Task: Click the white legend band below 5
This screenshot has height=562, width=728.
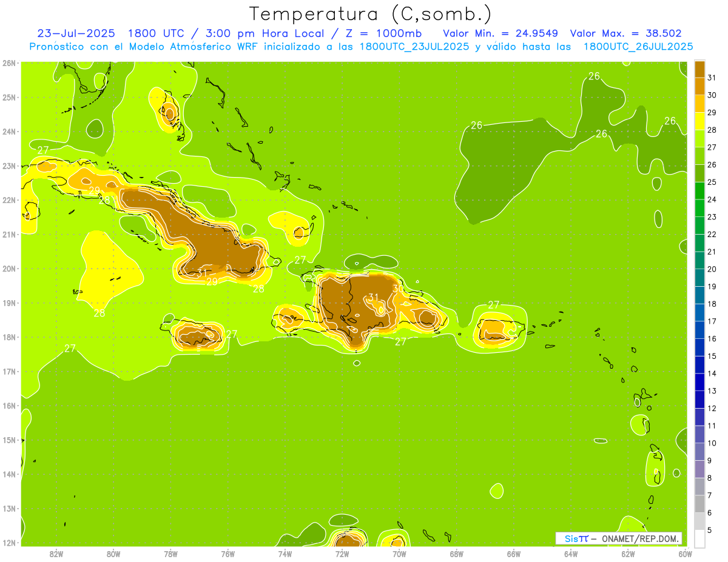Action: tap(699, 538)
